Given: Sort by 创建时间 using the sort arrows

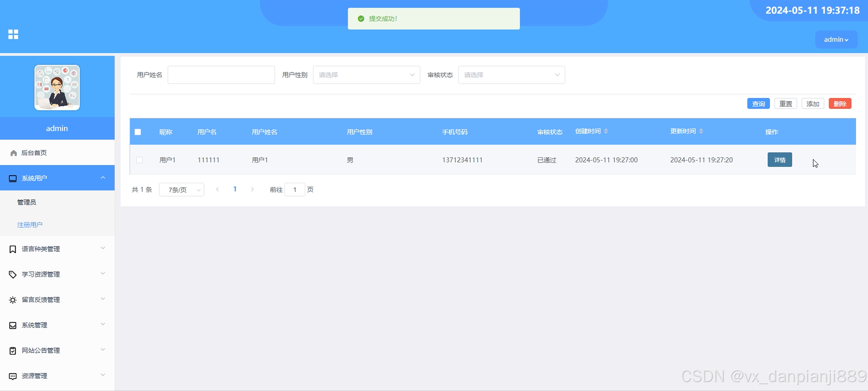Looking at the screenshot, I should 606,131.
